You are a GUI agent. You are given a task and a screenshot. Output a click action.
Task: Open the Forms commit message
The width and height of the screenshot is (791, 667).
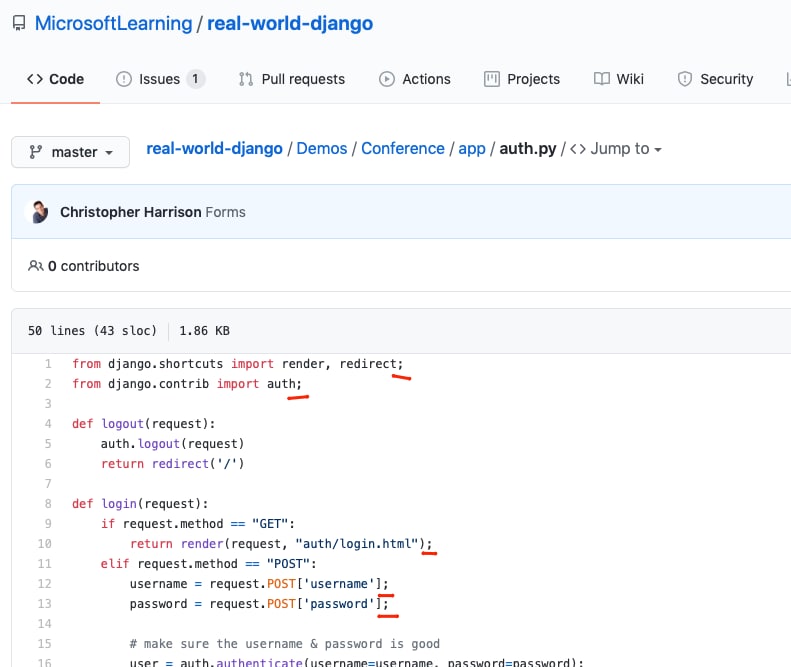pos(225,212)
